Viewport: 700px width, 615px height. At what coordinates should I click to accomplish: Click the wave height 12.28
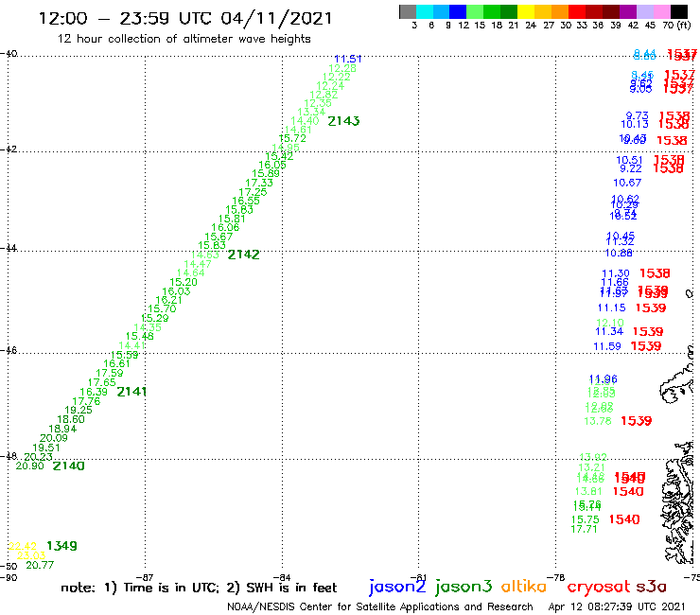coord(342,68)
